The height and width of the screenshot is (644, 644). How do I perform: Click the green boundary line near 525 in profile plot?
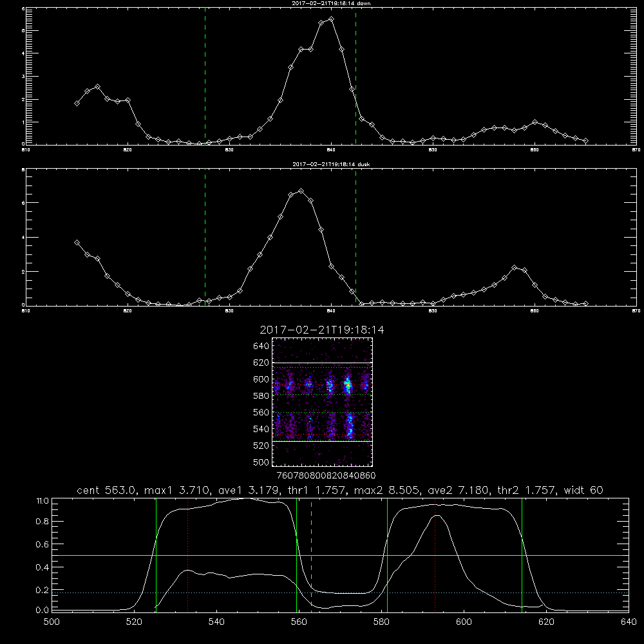[156, 554]
